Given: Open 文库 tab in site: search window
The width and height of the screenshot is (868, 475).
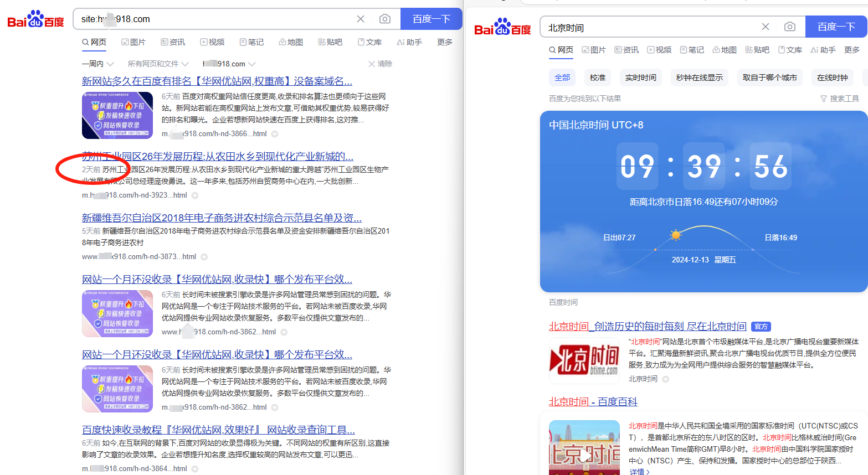Looking at the screenshot, I should click(369, 42).
